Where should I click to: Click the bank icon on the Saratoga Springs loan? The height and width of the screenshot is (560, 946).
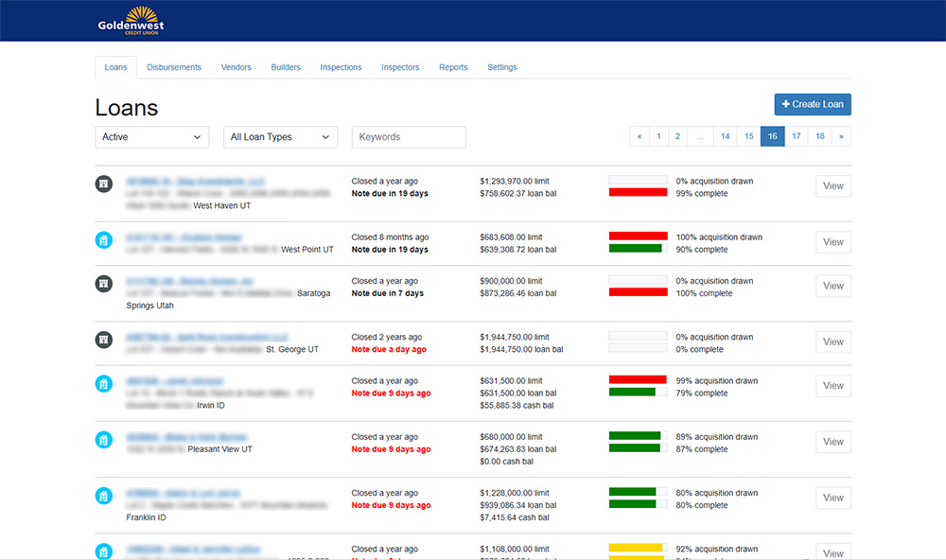point(104,286)
